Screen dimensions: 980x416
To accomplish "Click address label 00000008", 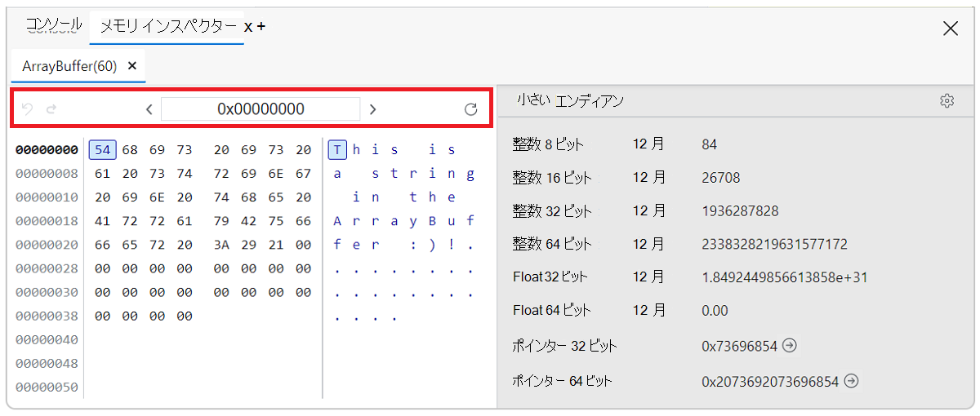I will point(47,174).
